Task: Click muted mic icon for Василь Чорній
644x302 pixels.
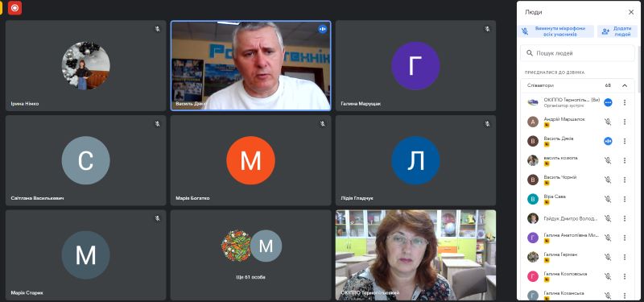Action: (608, 180)
